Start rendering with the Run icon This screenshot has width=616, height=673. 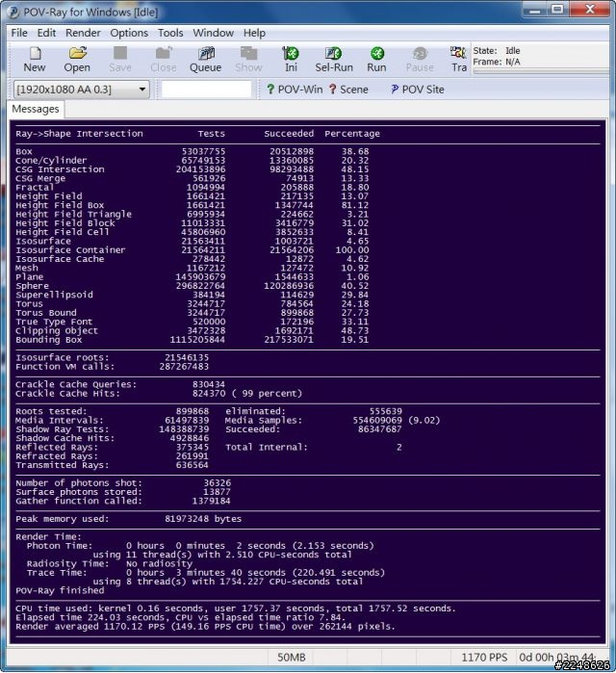pyautogui.click(x=376, y=60)
